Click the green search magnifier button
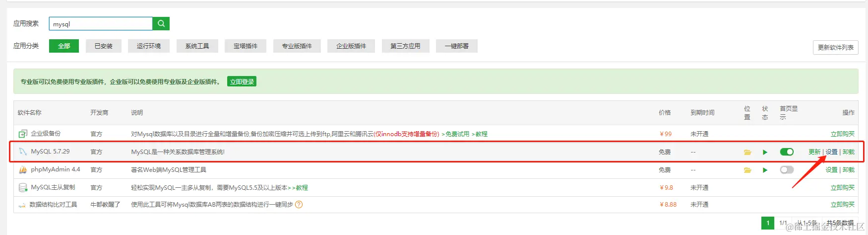 [161, 24]
